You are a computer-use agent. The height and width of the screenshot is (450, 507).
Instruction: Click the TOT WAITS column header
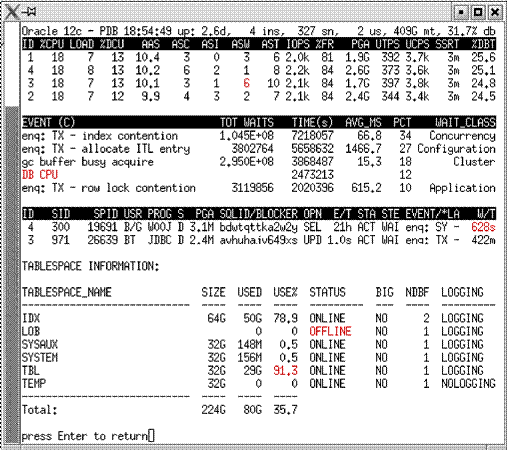[247, 123]
